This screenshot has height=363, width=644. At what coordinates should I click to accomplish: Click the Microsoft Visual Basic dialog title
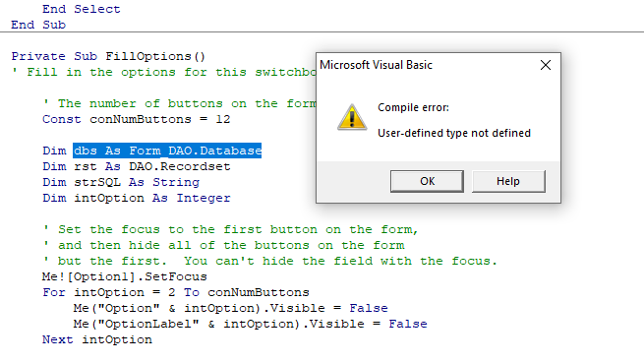(377, 65)
